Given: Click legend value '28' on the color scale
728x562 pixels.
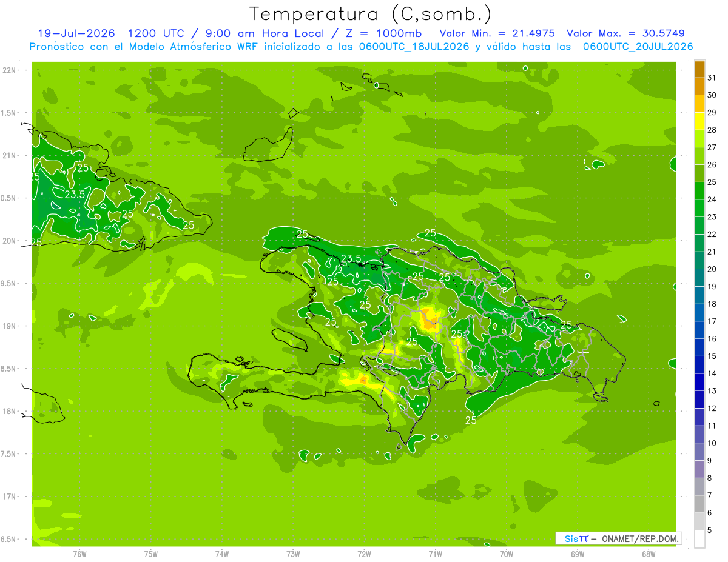Looking at the screenshot, I should point(712,130).
